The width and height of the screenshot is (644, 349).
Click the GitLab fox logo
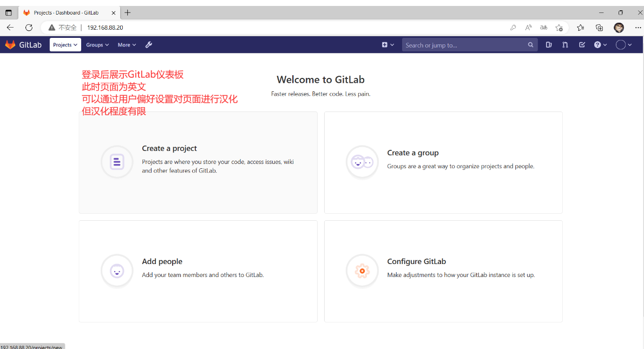[10, 45]
